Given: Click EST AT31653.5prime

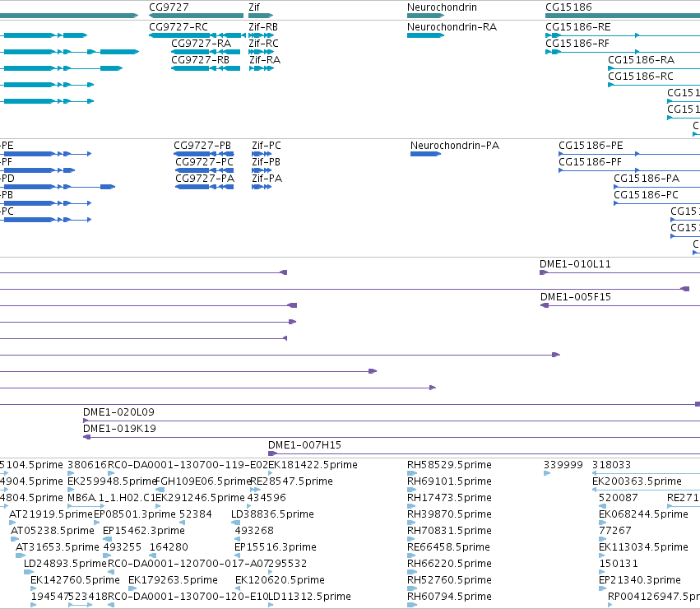Looking at the screenshot, I should (x=57, y=547).
